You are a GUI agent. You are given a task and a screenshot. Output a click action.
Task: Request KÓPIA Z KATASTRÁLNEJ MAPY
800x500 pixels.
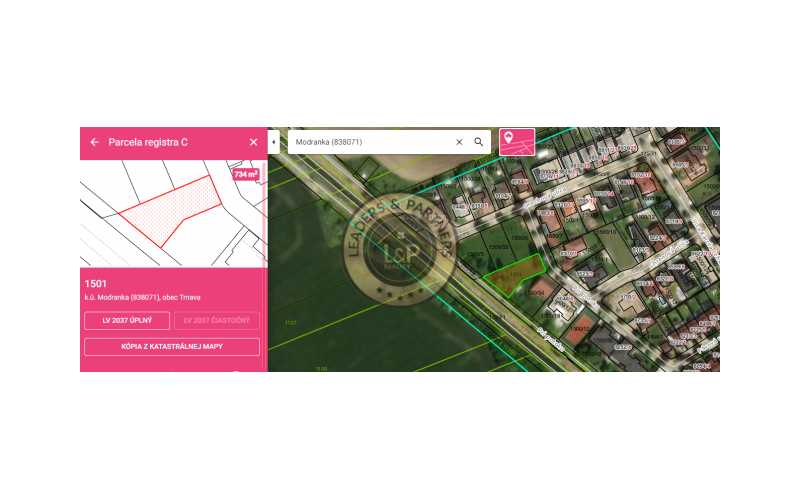click(x=172, y=347)
